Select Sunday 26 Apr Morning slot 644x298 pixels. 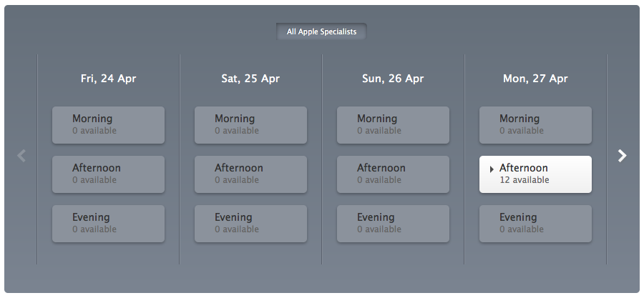point(393,125)
